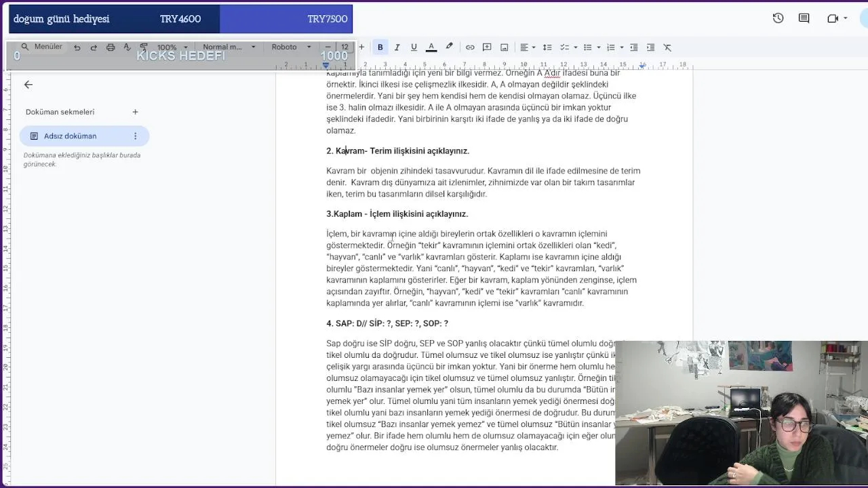The image size is (868, 488).
Task: Click the insert image icon
Action: pyautogui.click(x=504, y=47)
